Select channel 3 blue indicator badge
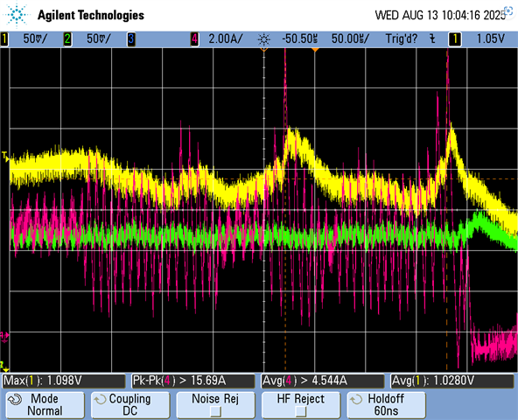 [x=131, y=39]
